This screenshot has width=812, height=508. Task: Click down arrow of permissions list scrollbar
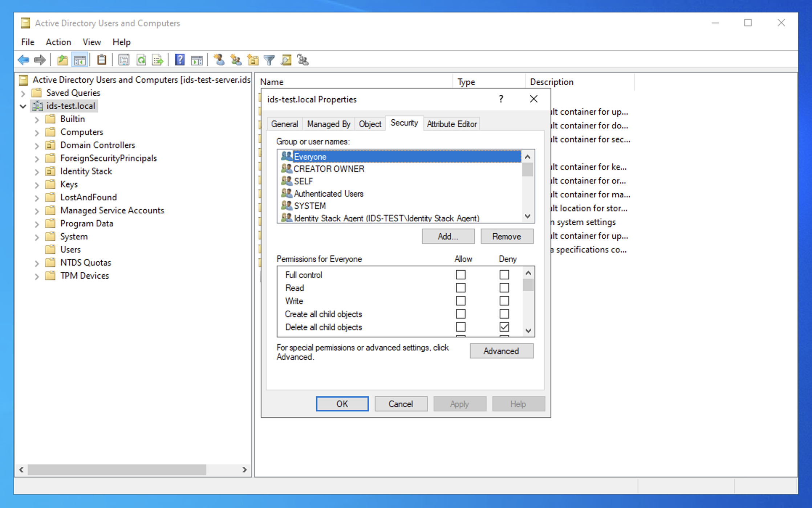coord(528,331)
